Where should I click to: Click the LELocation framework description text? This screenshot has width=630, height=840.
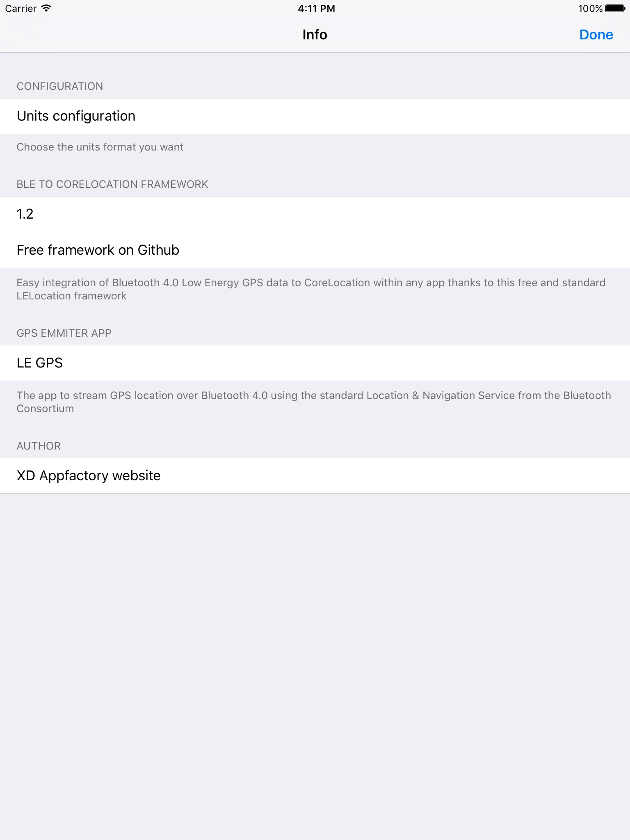(x=311, y=289)
